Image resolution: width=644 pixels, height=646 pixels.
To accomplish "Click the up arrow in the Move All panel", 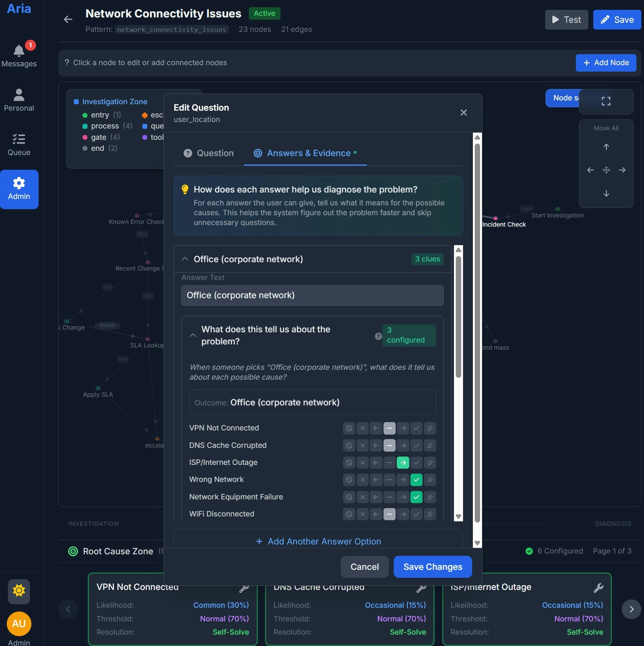I will point(606,147).
